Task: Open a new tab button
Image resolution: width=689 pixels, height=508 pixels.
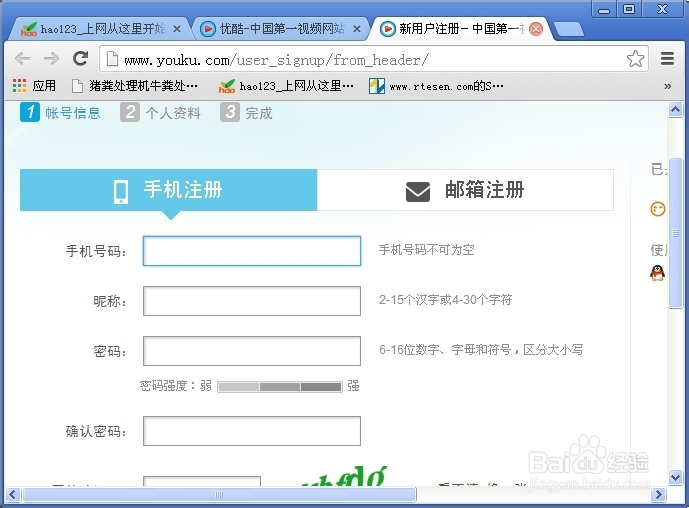Action: (569, 29)
